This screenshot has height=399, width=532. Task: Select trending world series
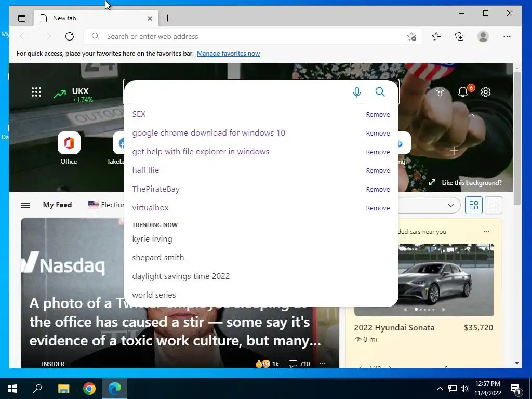154,295
